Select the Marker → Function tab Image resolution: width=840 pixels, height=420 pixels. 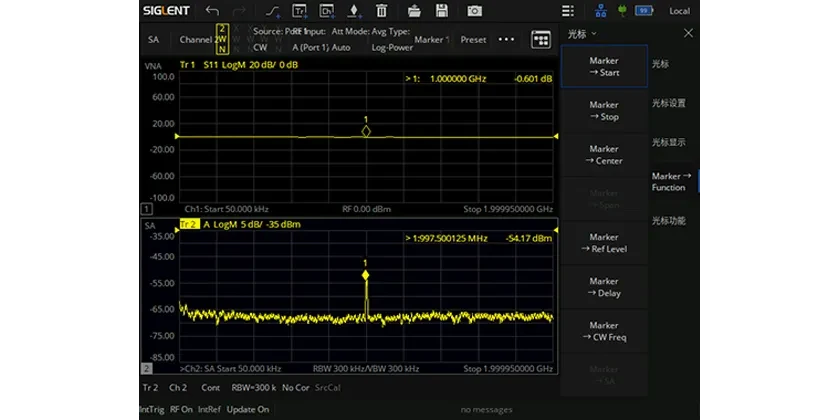coord(672,182)
